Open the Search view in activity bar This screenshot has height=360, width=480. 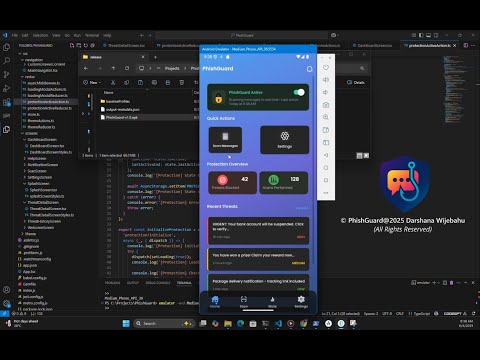tap(6, 61)
